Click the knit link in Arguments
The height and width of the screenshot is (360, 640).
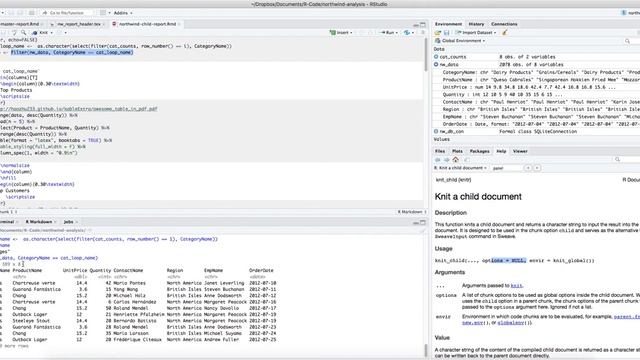click(516, 286)
